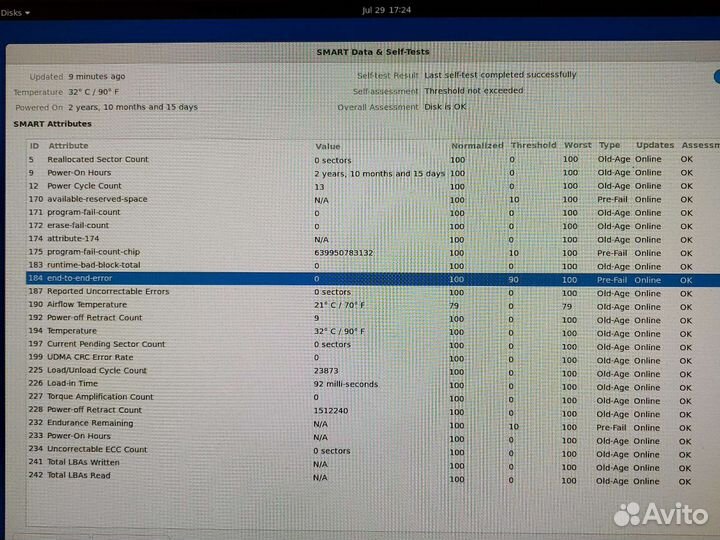
Task: Click Pre-Fail type in Endurance Remaining row
Action: (x=611, y=428)
